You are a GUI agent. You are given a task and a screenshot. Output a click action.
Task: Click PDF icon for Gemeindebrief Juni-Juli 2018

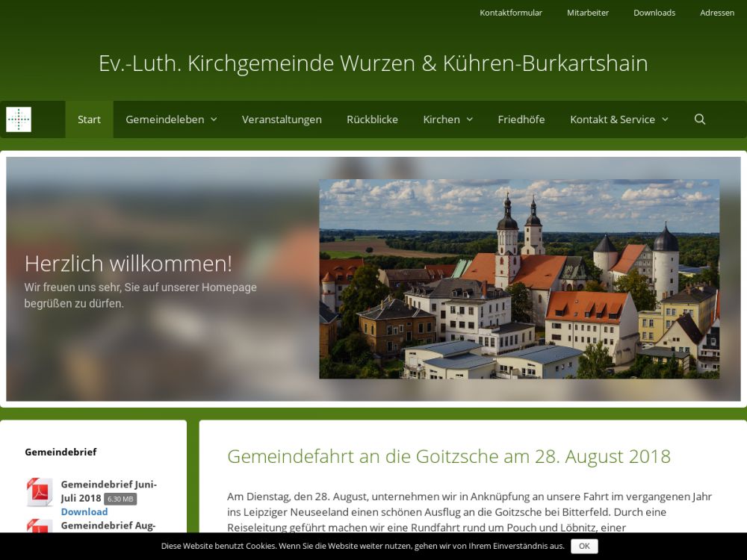coord(39,492)
